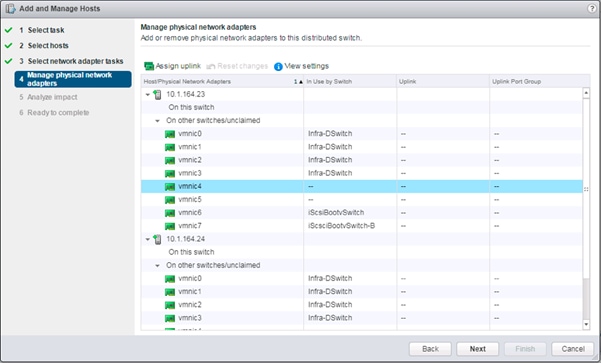The image size is (601, 363).
Task: Click the green check beside Select task
Action: [x=8, y=30]
